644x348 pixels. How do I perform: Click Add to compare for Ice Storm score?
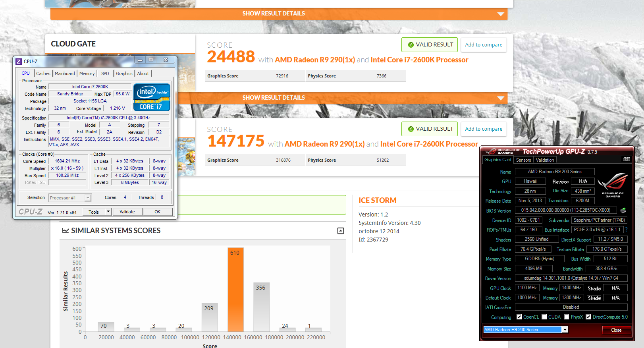[x=484, y=129]
